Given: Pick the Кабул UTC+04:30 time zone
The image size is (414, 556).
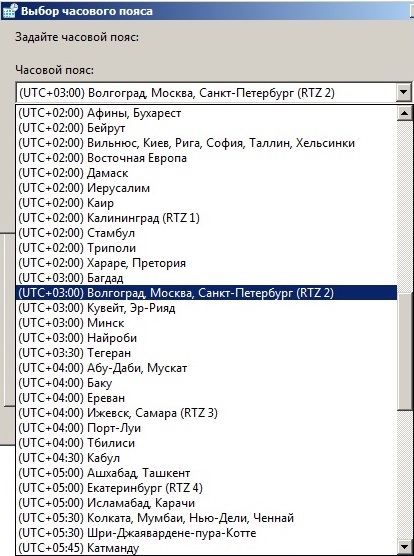Looking at the screenshot, I should 206,458.
